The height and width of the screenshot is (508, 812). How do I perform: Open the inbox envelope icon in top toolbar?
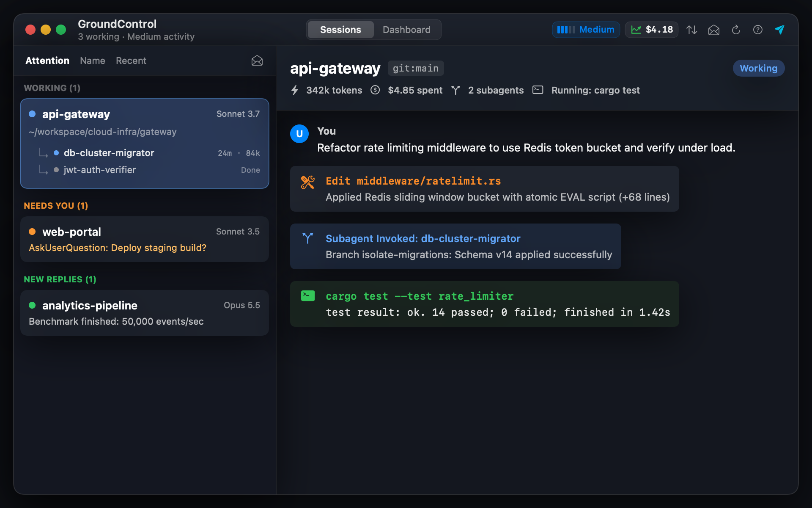coord(714,30)
